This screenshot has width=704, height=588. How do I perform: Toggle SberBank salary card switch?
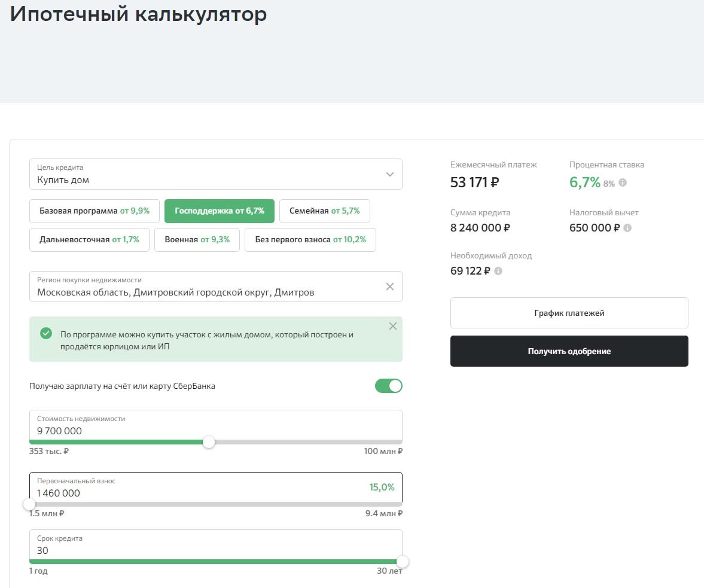(389, 386)
